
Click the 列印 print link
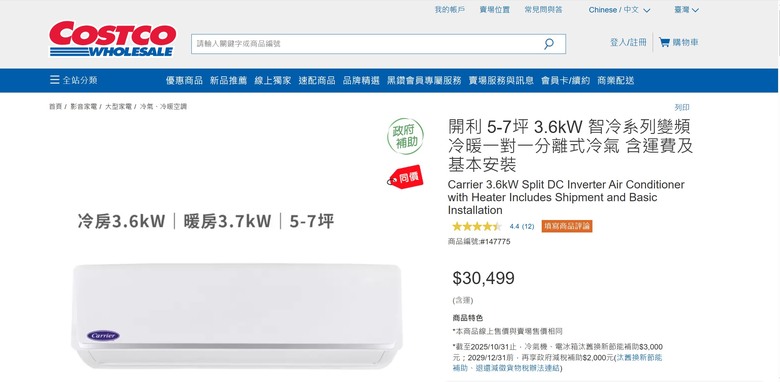(x=682, y=107)
